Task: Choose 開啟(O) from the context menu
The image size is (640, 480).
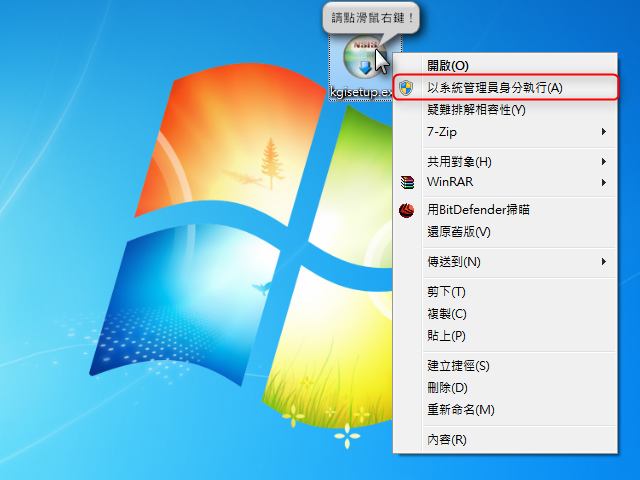Action: [505, 65]
